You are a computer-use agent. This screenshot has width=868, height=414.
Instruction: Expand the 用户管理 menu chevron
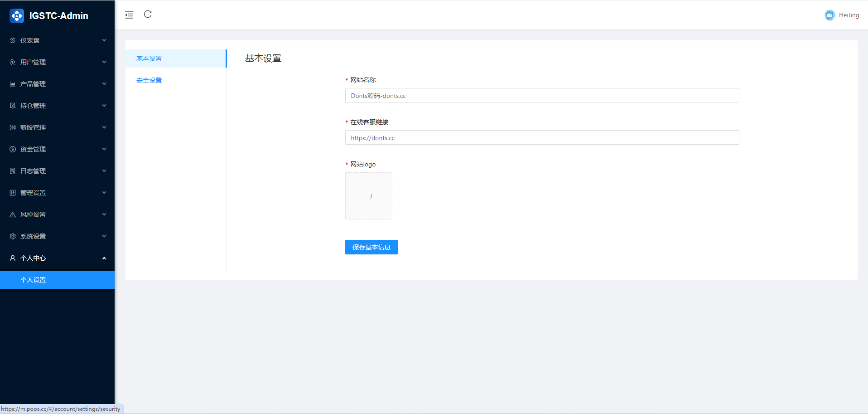tap(104, 62)
